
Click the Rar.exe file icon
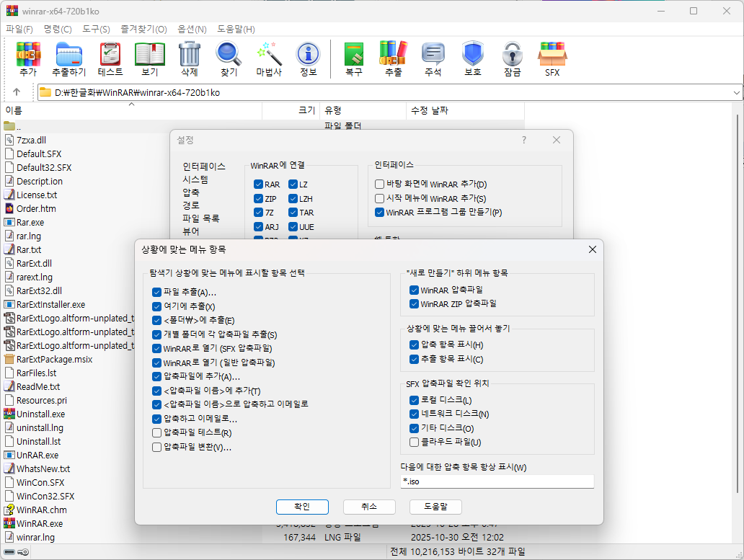[x=9, y=222]
